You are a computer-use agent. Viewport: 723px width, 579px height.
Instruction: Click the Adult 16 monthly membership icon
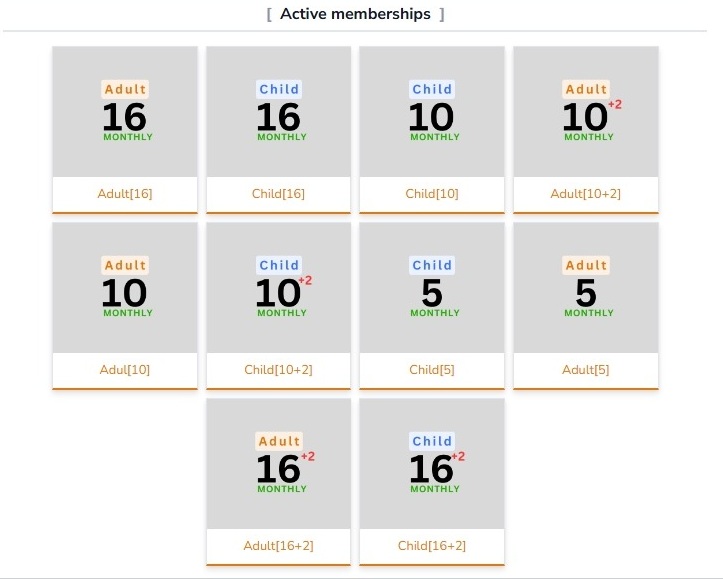[x=125, y=112]
